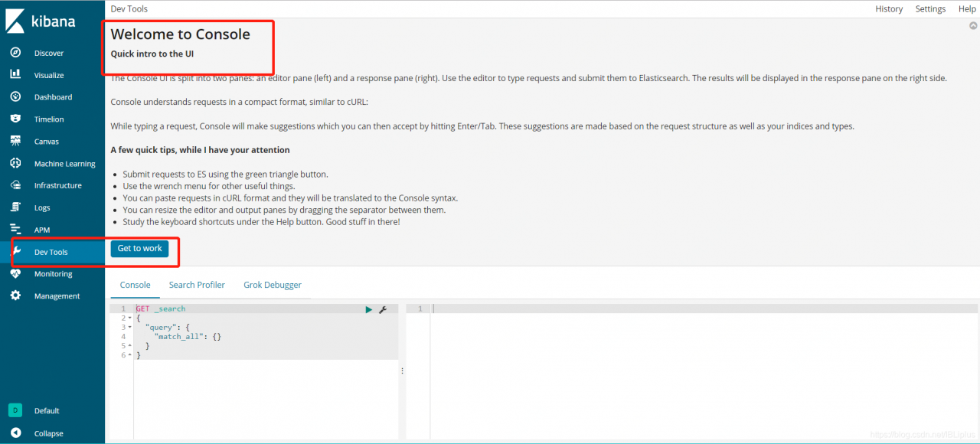The height and width of the screenshot is (444, 980).
Task: Go to Dashboard in sidebar
Action: click(x=53, y=97)
